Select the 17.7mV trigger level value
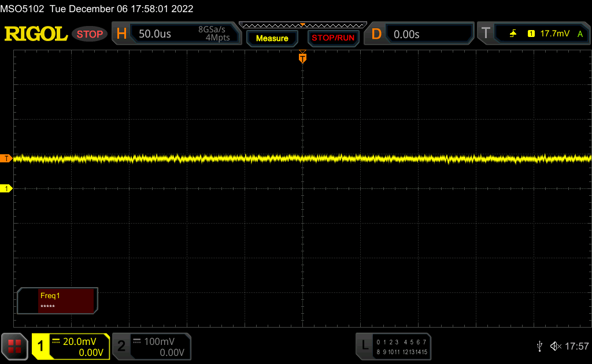 (x=554, y=34)
